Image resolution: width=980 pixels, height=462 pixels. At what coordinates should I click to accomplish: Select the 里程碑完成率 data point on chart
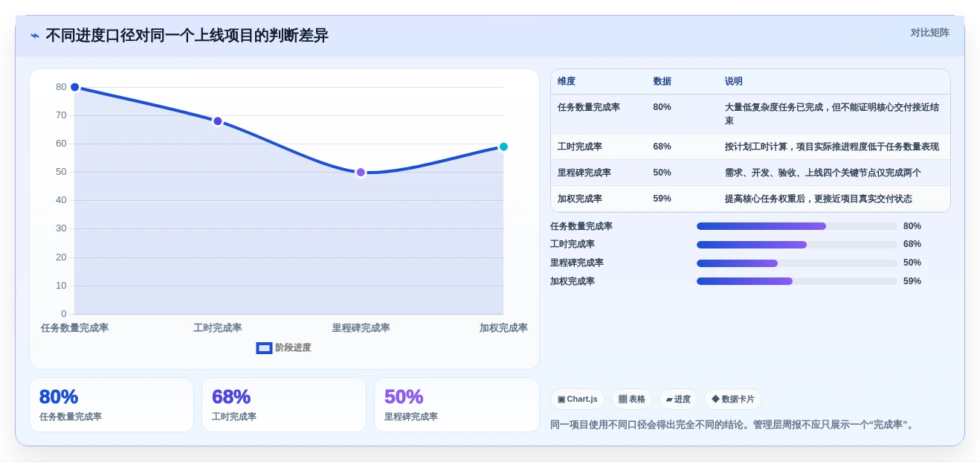point(361,173)
